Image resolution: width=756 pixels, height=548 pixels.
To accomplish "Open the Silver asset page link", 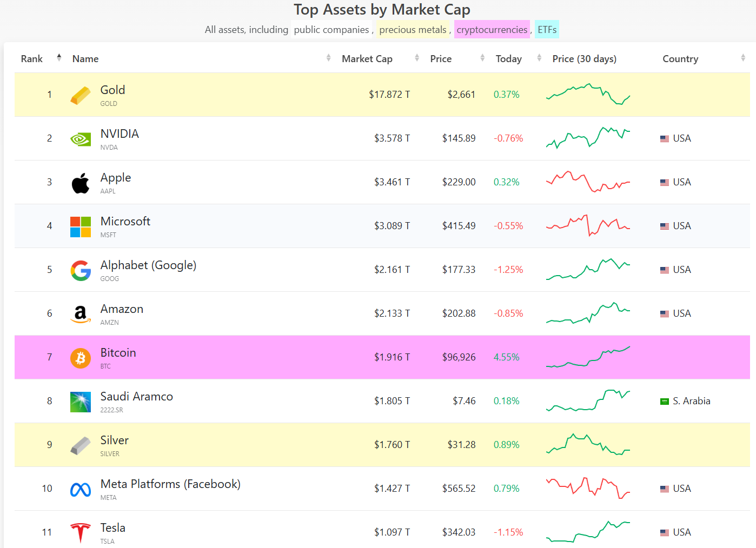I will click(115, 440).
